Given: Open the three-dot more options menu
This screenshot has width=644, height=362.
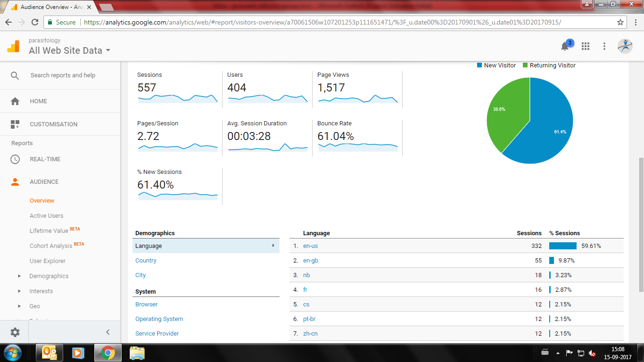Looking at the screenshot, I should click(x=604, y=46).
